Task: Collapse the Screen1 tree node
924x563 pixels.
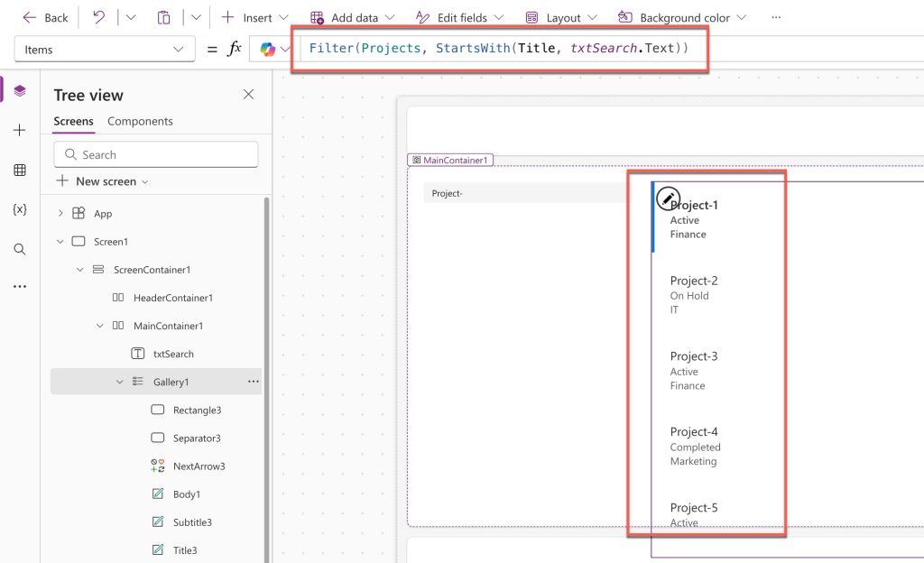Action: [60, 242]
